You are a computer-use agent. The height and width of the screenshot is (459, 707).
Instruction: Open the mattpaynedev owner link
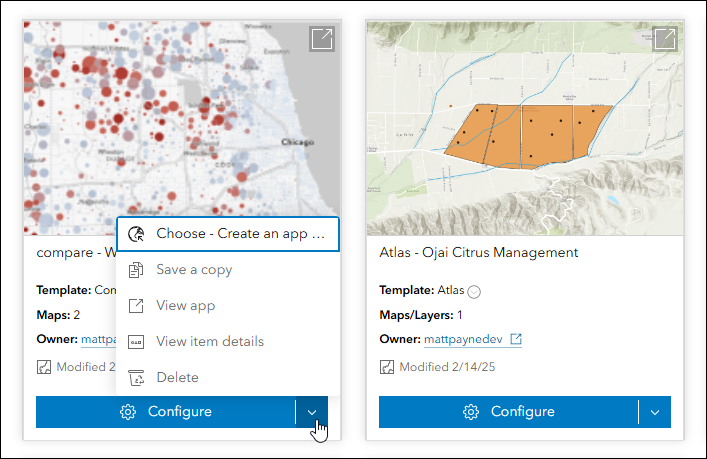pyautogui.click(x=463, y=339)
